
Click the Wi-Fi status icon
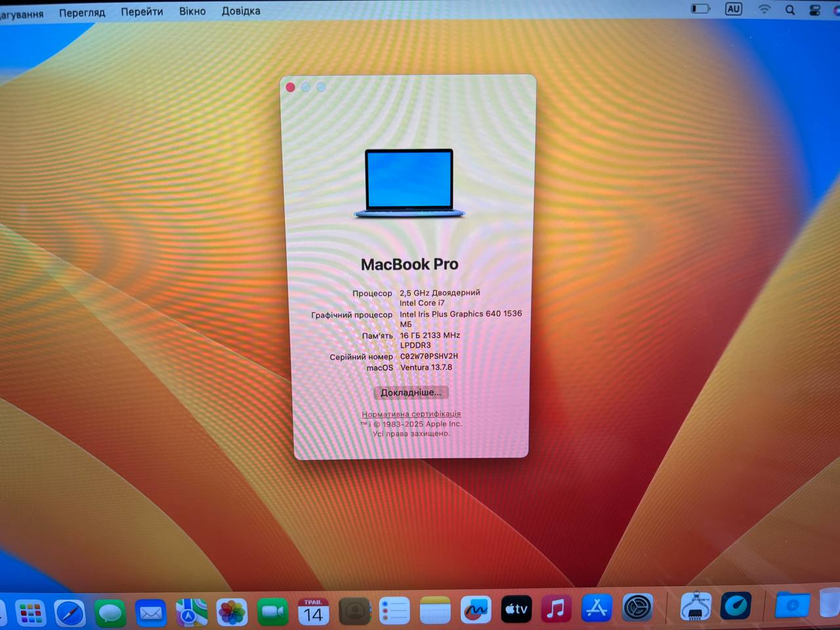764,10
